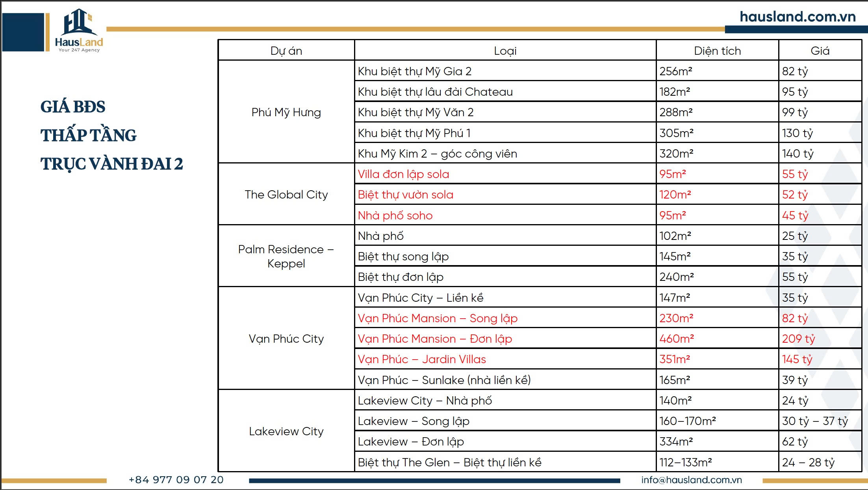This screenshot has height=490, width=868.
Task: Select the "140 tỷ" price cell
Action: point(820,153)
